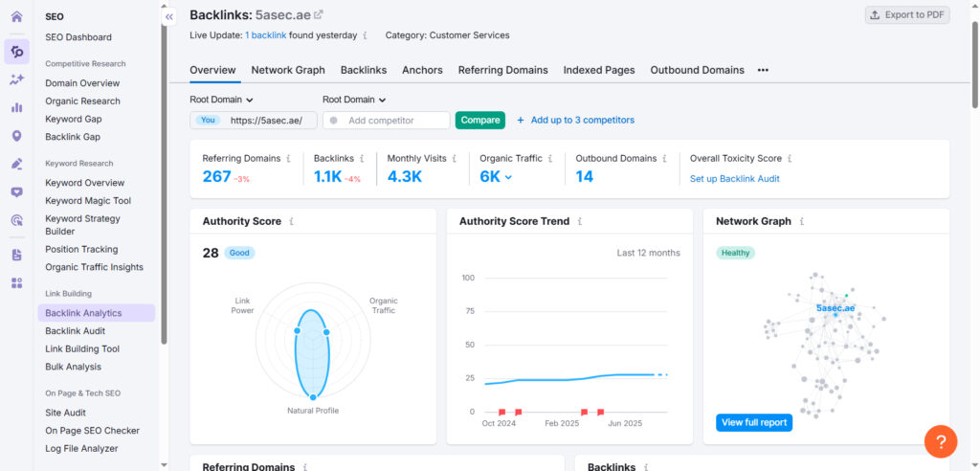Open Backlink Audit in sidebar

[x=75, y=331]
